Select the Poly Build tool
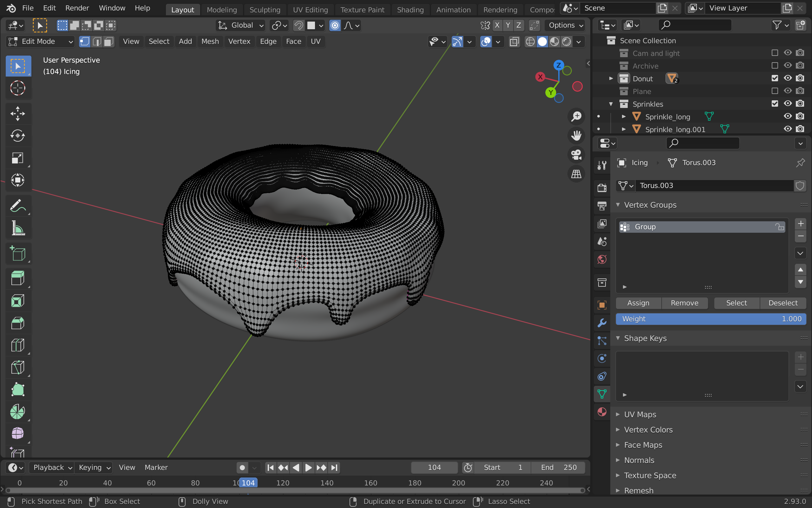Screen dimensions: 812x508 pos(18,389)
